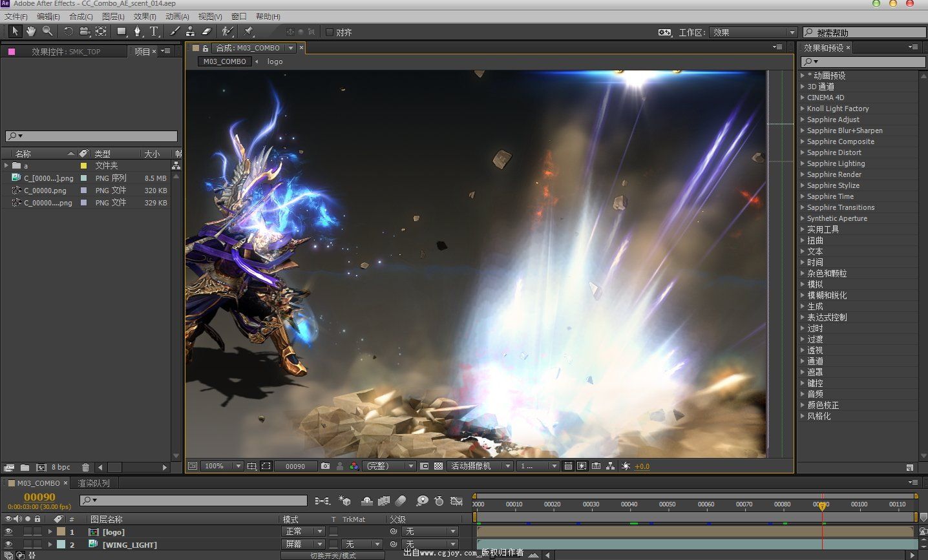Viewport: 928px width, 560px height.
Task: Toggle the transparency grid in viewer
Action: pyautogui.click(x=439, y=466)
